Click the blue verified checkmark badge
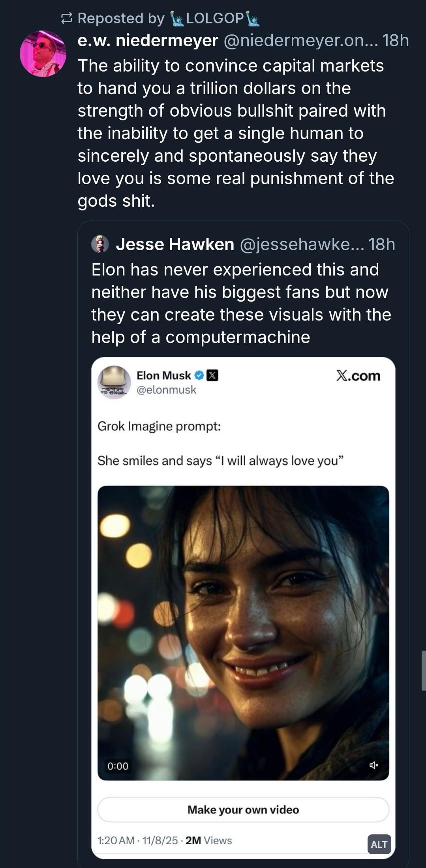The image size is (426, 868). [x=199, y=375]
